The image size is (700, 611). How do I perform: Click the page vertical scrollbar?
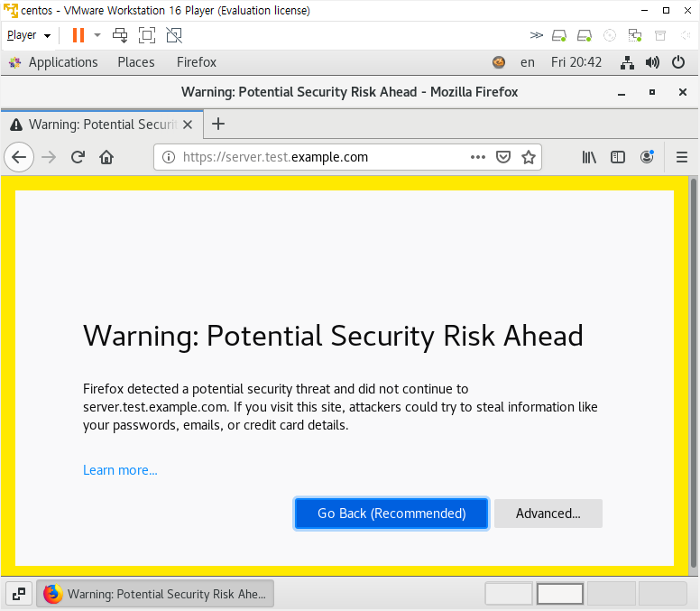point(694,373)
